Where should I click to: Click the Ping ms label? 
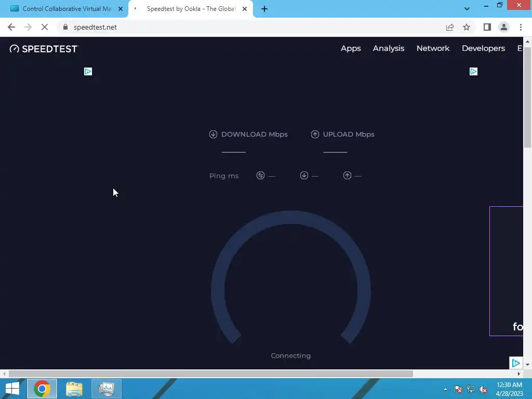tap(224, 176)
